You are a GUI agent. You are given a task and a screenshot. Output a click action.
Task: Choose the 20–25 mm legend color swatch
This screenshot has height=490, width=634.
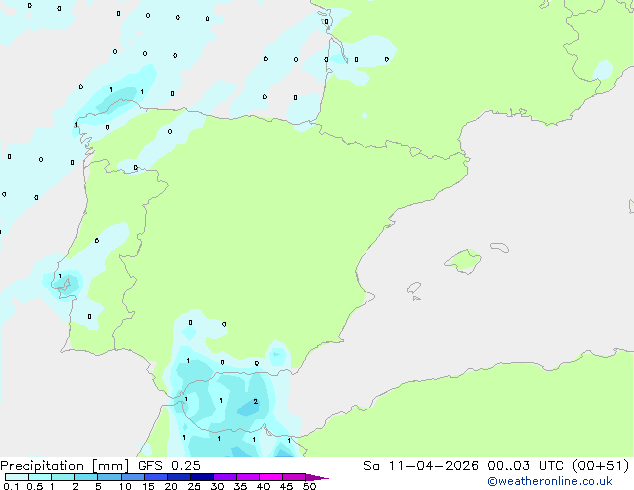(x=178, y=477)
